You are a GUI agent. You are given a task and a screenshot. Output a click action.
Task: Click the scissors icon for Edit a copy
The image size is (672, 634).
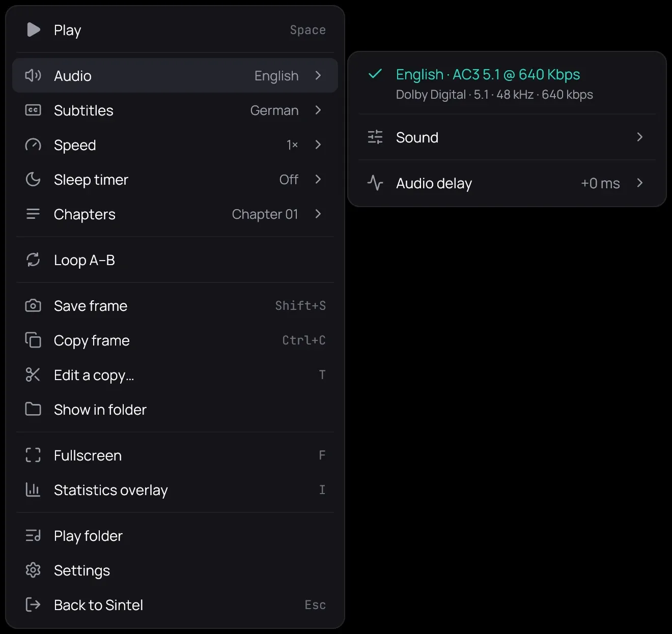(x=33, y=374)
